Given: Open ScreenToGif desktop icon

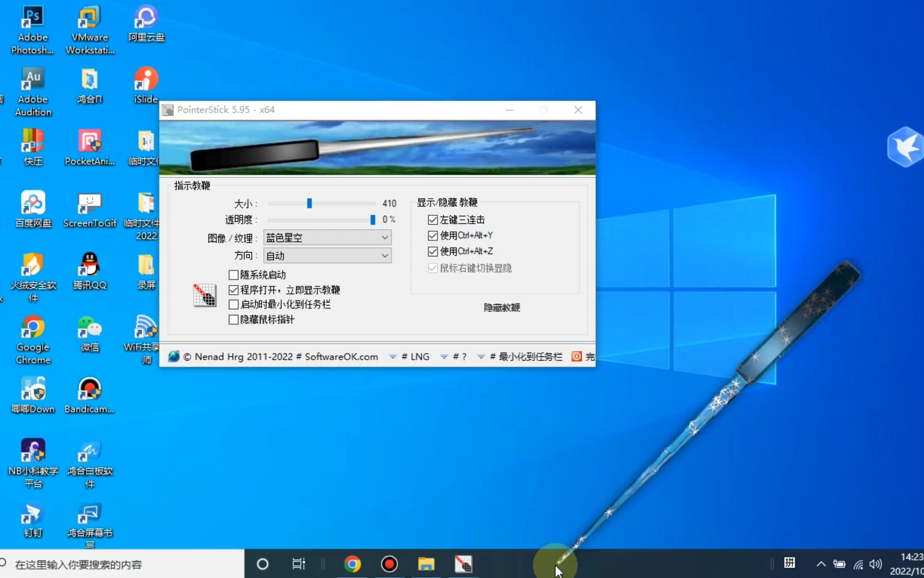Looking at the screenshot, I should click(x=90, y=210).
